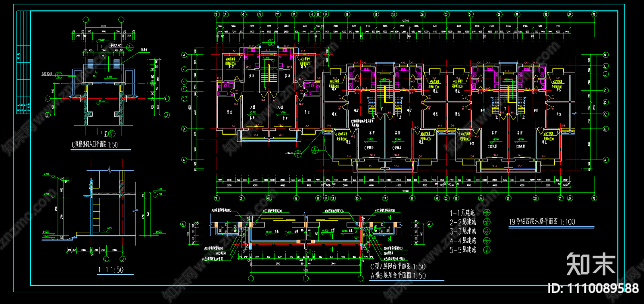644x304 pixels.
Task: Select top-row grid axis bubble 20
Action: (422, 14)
